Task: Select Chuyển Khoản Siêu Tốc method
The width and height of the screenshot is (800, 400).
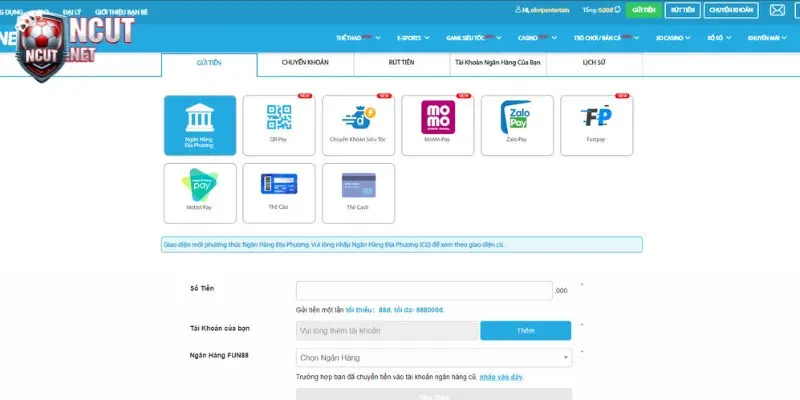Action: click(x=358, y=125)
